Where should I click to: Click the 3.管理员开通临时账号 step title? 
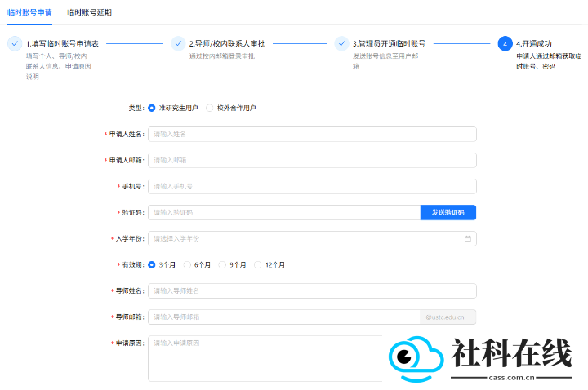coord(389,43)
